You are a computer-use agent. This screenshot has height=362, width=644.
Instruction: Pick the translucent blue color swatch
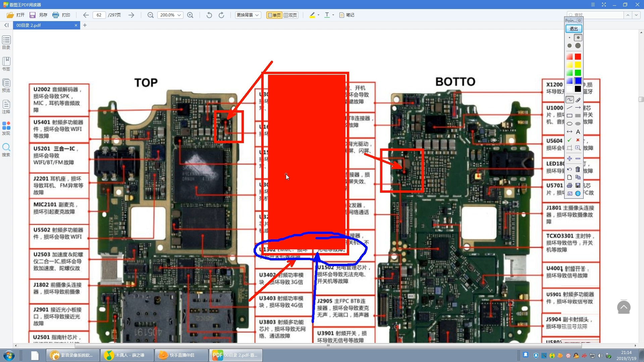[x=570, y=81]
